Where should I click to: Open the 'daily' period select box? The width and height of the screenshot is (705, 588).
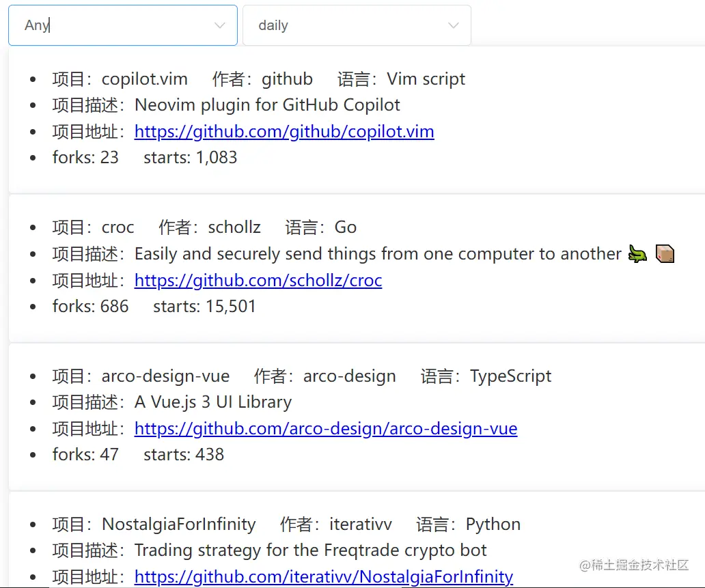(357, 25)
